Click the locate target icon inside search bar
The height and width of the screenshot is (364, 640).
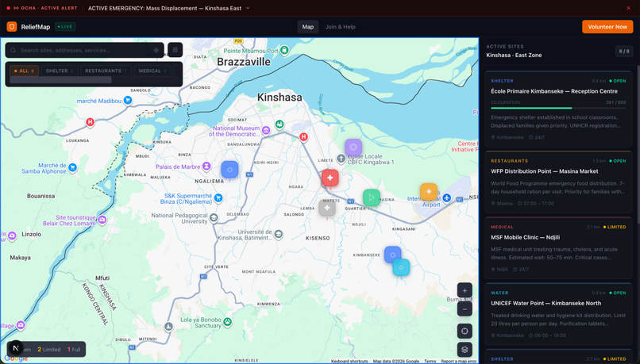click(x=156, y=50)
